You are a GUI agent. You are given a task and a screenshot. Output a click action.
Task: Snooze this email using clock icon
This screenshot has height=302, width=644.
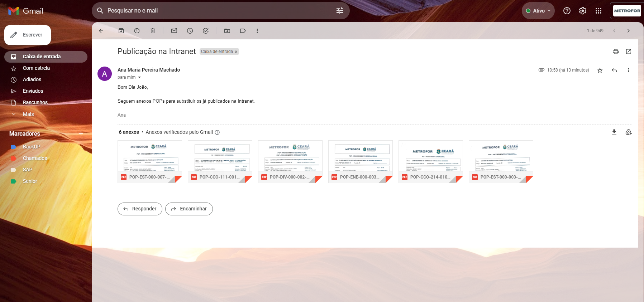[190, 31]
